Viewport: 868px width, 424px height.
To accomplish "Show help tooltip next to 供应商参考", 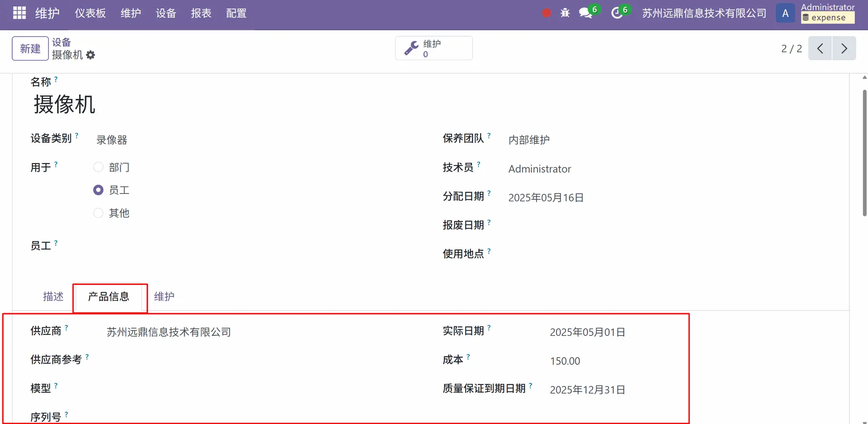I will (87, 357).
